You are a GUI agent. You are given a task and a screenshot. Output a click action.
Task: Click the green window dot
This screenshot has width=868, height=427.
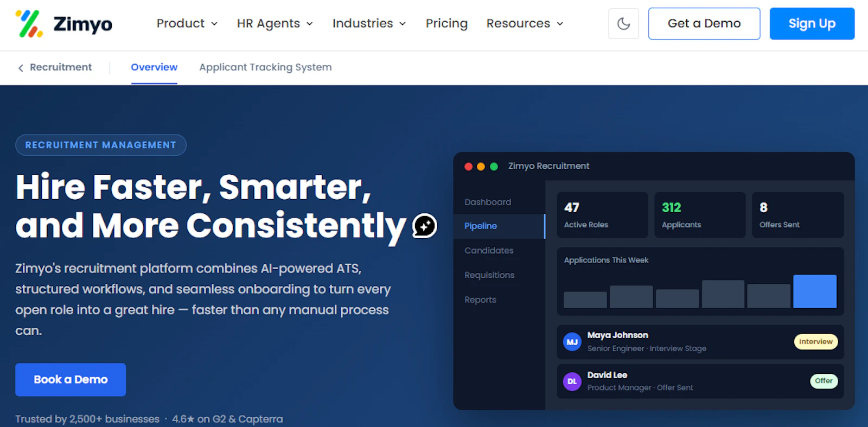(494, 167)
